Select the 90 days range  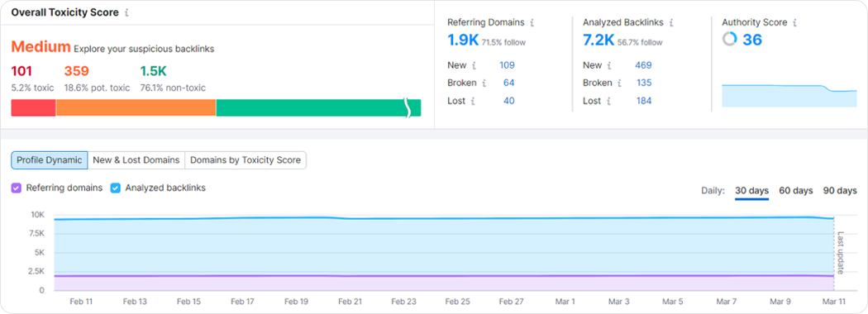[x=840, y=191]
